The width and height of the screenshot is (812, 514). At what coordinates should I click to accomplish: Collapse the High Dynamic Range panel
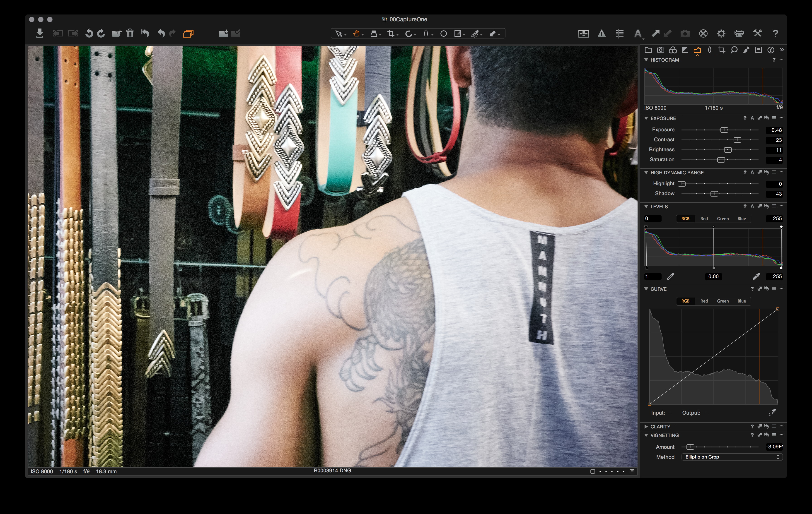point(646,173)
